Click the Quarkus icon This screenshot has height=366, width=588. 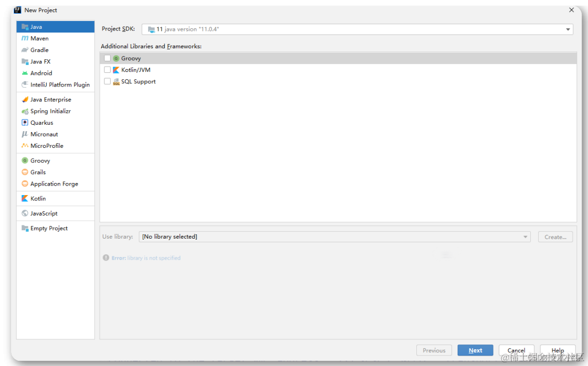click(x=25, y=123)
